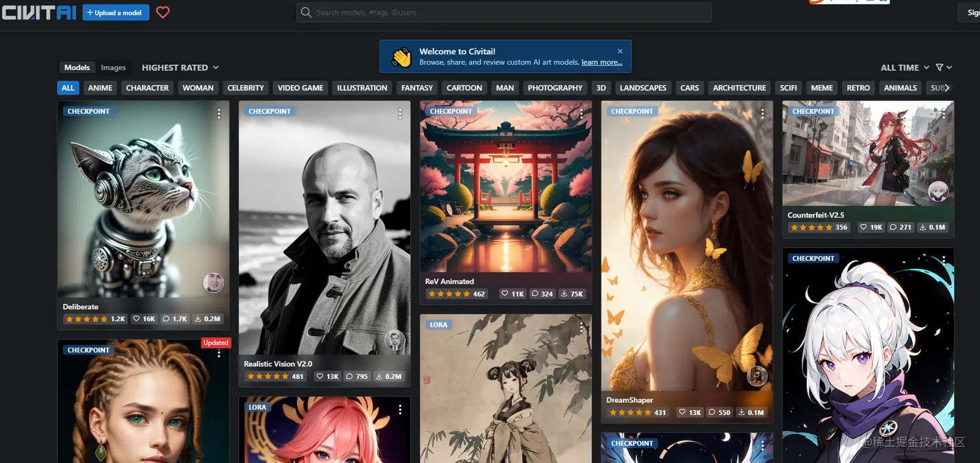Image resolution: width=980 pixels, height=463 pixels.
Task: Switch view to Images
Action: [113, 67]
